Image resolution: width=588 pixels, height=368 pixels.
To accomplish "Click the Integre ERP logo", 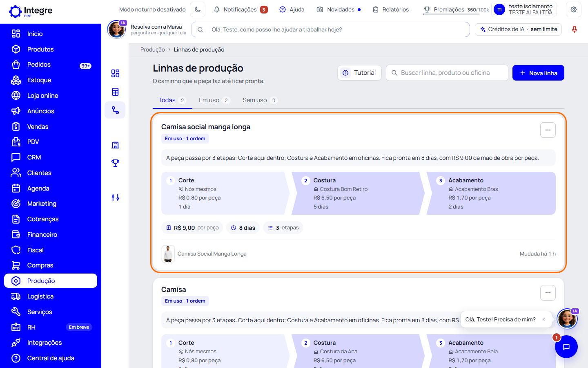I will (31, 11).
